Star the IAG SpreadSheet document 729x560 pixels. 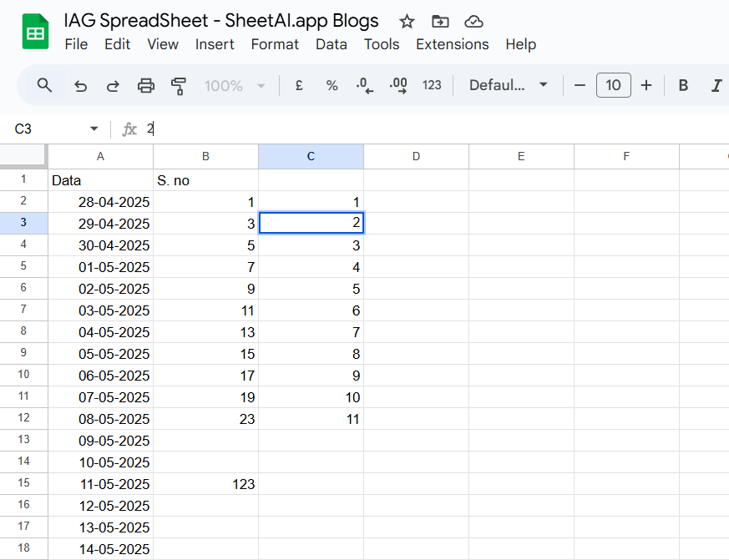[x=407, y=22]
